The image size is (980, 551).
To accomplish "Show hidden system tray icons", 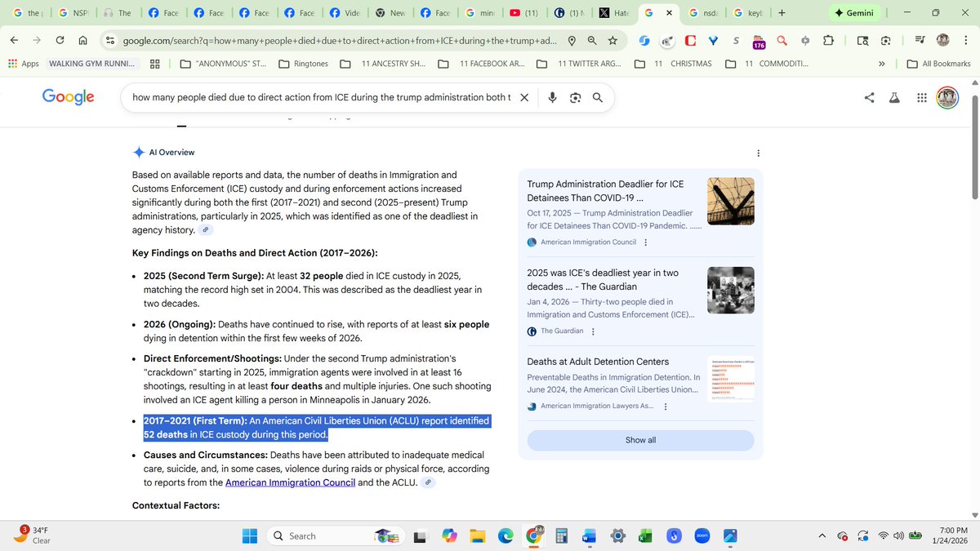I will pos(822,535).
